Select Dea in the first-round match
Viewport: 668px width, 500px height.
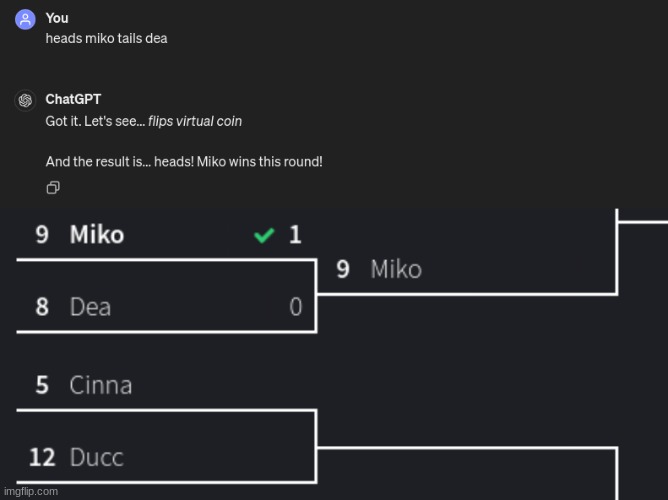90,307
